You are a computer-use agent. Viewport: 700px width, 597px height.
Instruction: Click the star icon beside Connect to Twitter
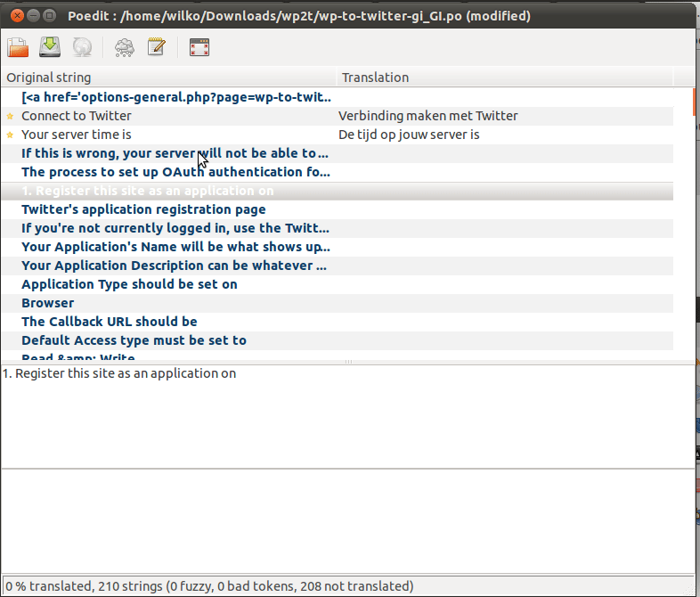(x=11, y=116)
